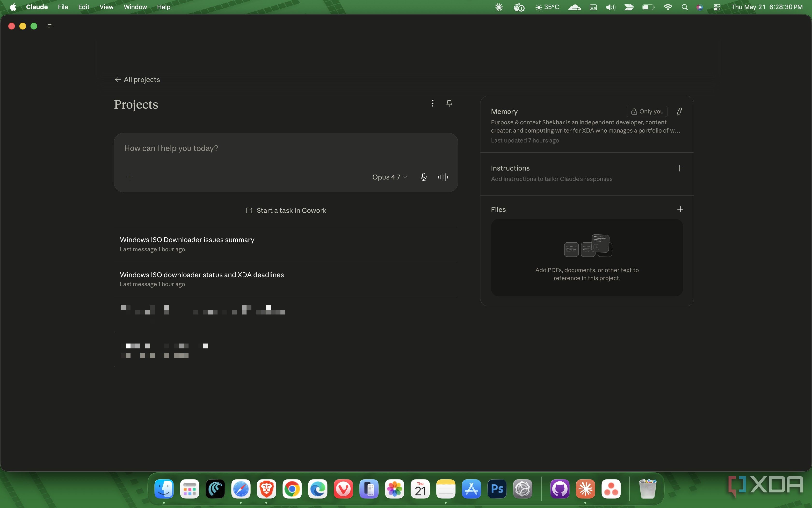
Task: Open Windows ISO Downloader issues summary chat
Action: tap(286, 244)
